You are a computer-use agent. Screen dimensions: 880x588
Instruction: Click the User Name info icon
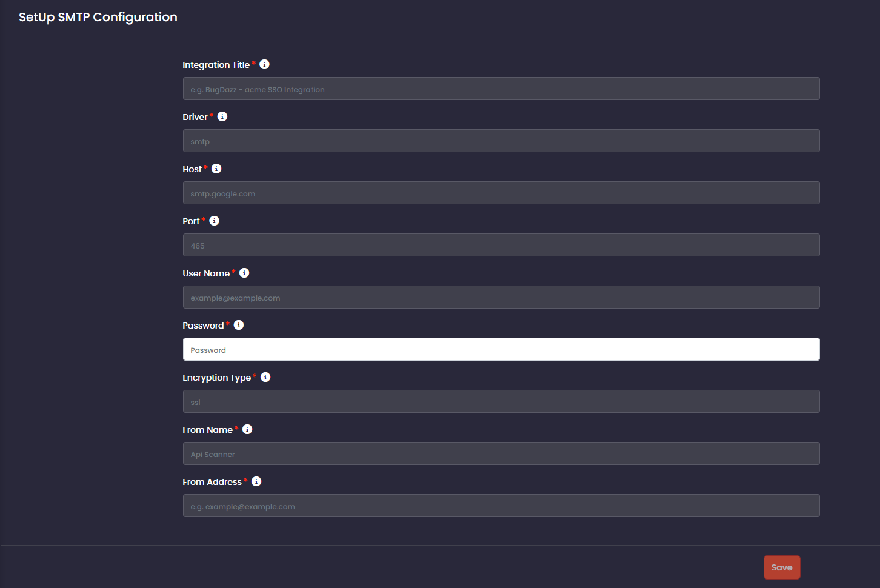pos(244,273)
